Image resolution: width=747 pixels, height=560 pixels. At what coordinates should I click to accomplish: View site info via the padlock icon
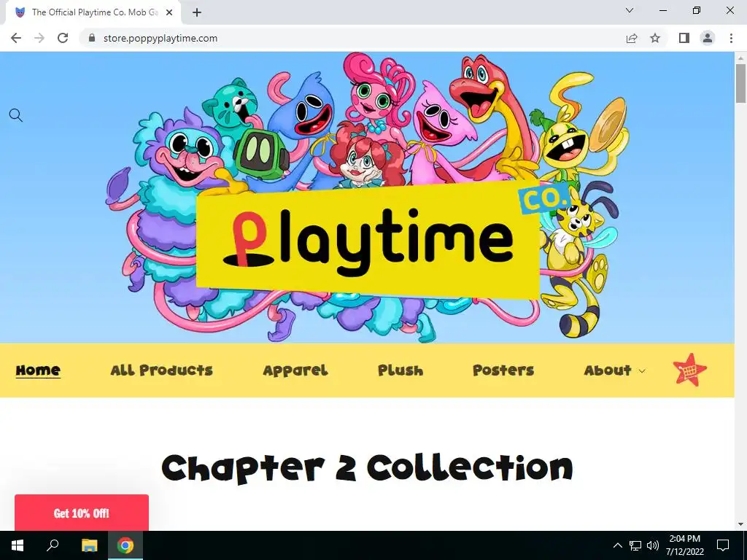[x=92, y=38]
